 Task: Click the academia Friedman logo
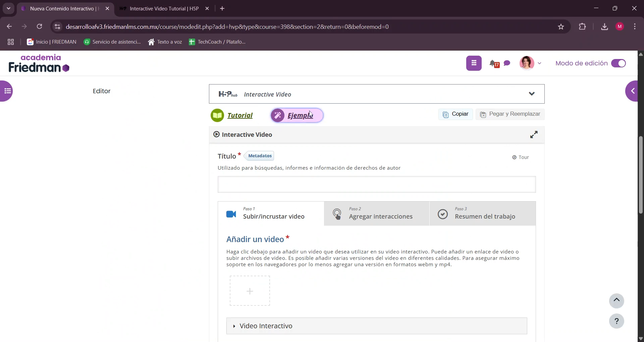tap(39, 63)
